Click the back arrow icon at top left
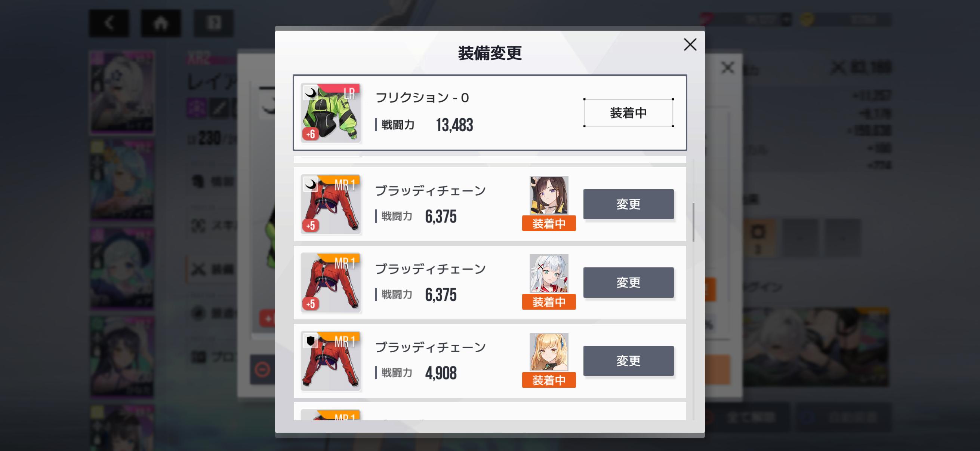Screen dimensions: 980x451 click(x=109, y=23)
